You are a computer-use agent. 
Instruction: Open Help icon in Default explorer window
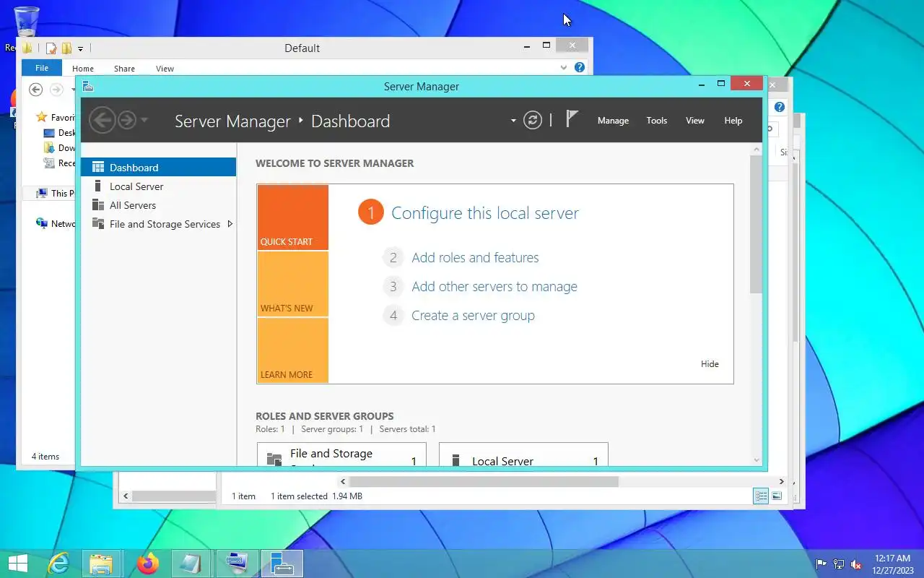coord(579,67)
